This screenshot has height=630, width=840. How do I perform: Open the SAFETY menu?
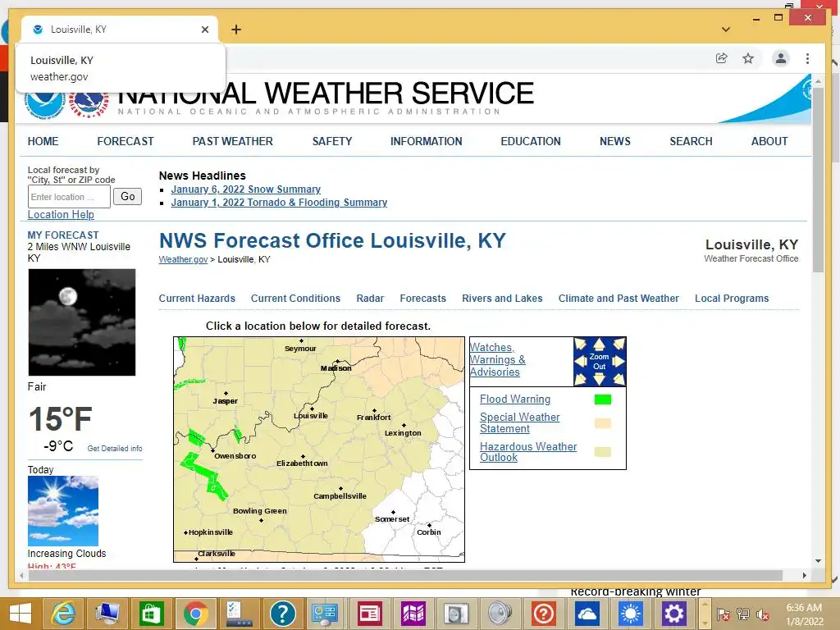(x=332, y=141)
